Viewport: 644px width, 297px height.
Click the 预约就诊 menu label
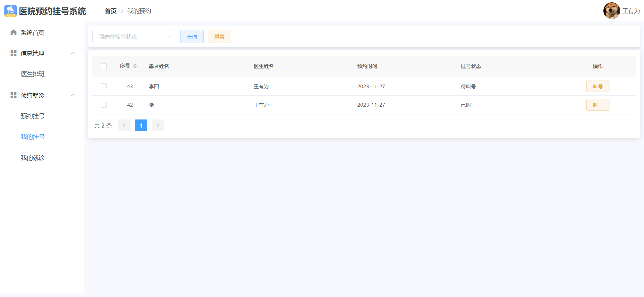[x=33, y=95]
